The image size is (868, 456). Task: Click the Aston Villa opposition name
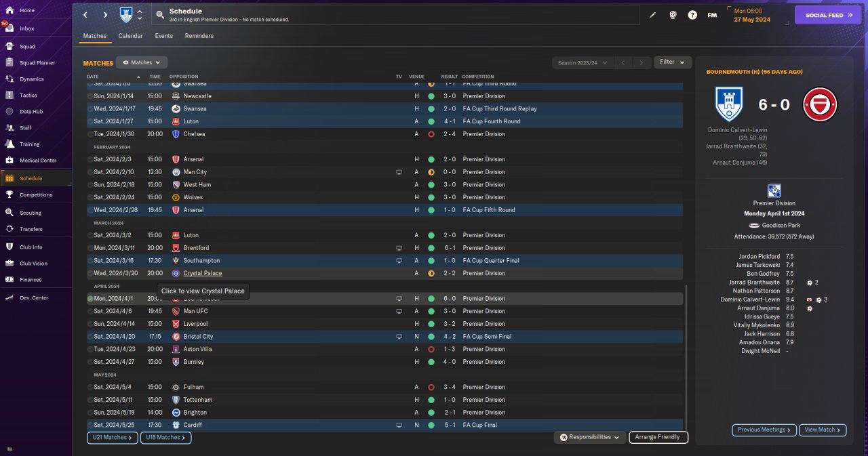click(197, 349)
